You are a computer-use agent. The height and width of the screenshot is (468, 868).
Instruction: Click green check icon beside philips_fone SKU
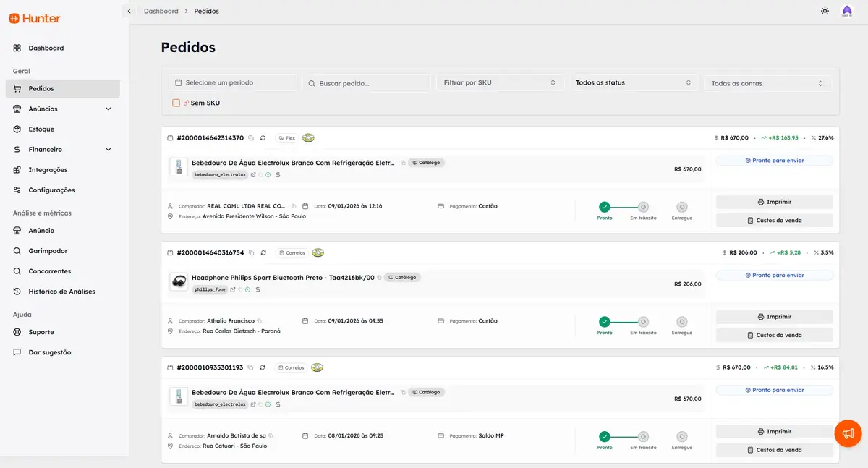tap(247, 289)
